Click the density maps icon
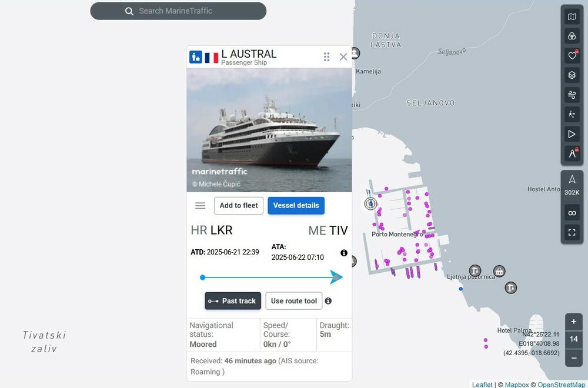The width and height of the screenshot is (588, 388). pyautogui.click(x=572, y=114)
